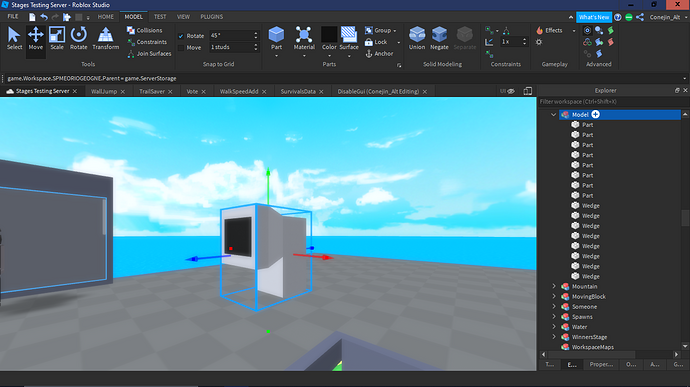Select the WorkspaceMaps tree item

pos(592,347)
